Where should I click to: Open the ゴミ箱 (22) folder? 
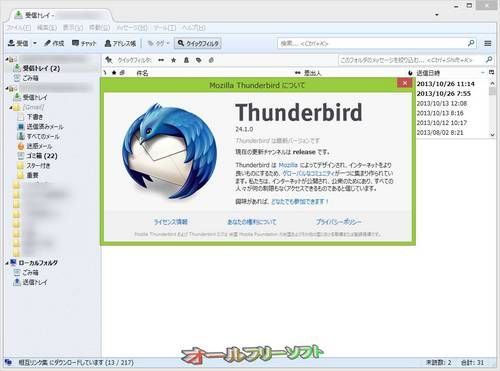(42, 156)
